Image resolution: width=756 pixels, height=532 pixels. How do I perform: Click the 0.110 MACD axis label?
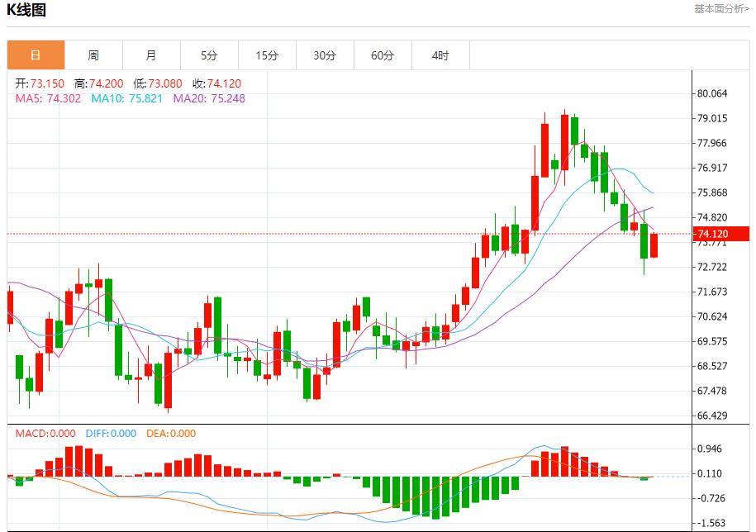point(710,473)
